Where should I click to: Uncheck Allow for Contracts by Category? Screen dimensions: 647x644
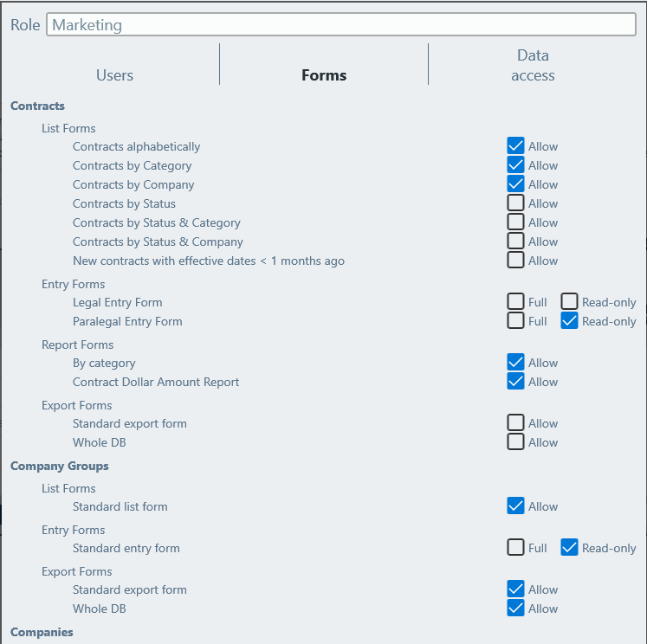tap(516, 165)
